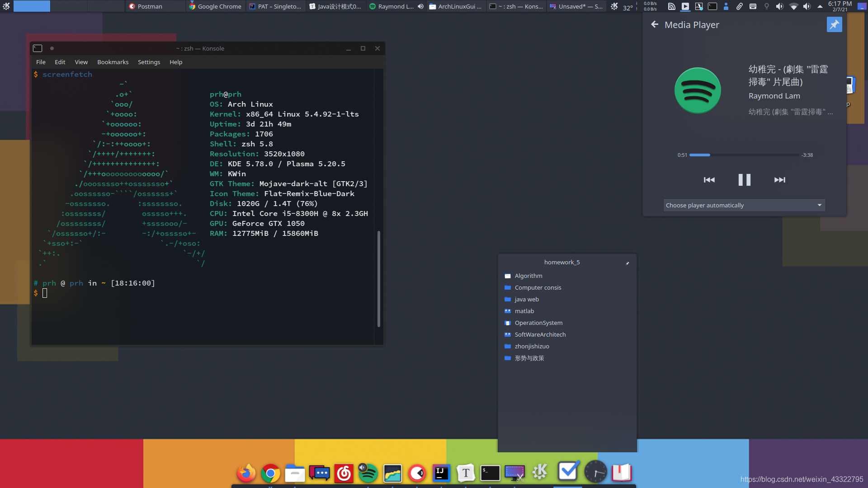The width and height of the screenshot is (868, 488).
Task: Launch Google Chrome from the dock
Action: pos(270,473)
